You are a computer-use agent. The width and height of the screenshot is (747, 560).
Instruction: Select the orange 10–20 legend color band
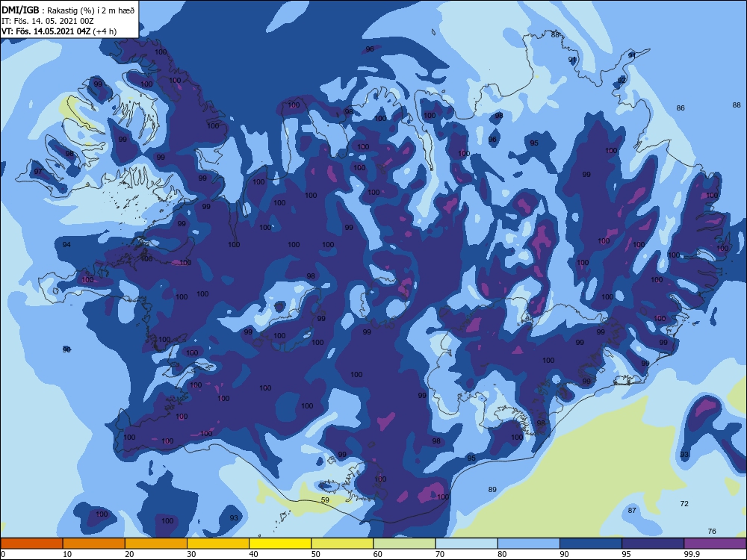[94, 544]
